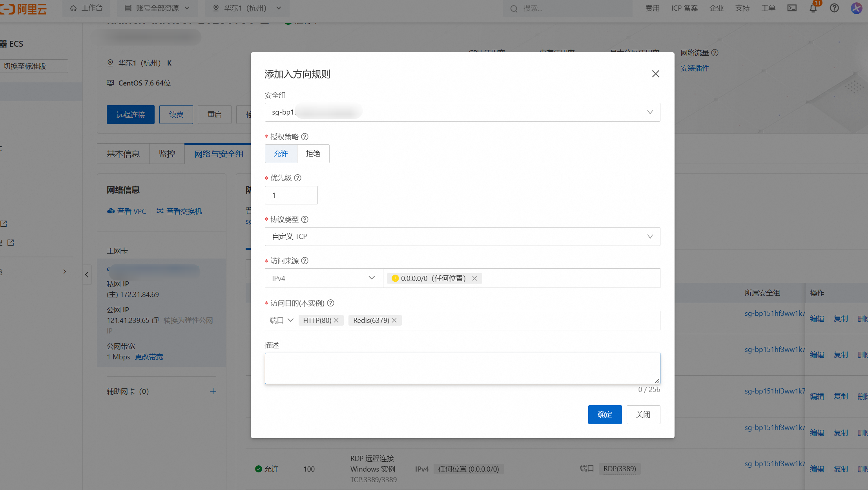This screenshot has width=868, height=490.
Task: Open the 费用 menu
Action: 652,8
